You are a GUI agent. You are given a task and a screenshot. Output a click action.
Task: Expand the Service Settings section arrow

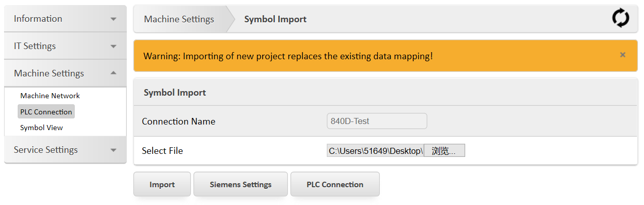113,150
